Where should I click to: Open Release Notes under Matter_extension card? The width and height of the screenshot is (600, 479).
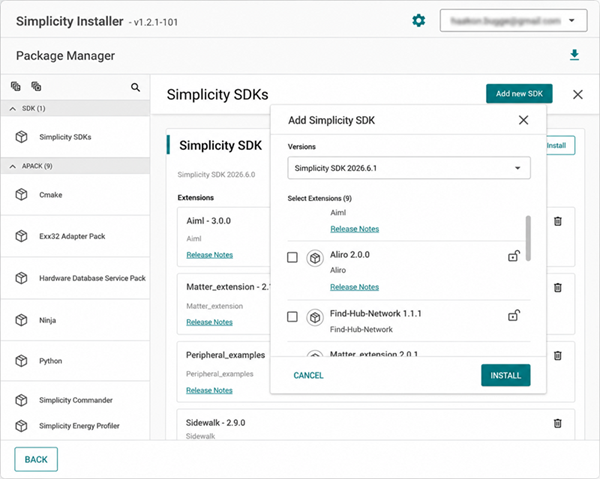coord(209,322)
